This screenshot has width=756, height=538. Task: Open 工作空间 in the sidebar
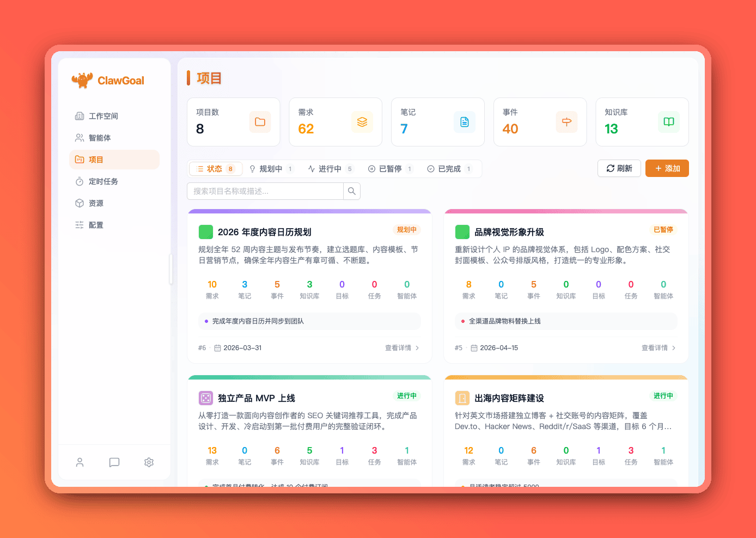(114, 116)
